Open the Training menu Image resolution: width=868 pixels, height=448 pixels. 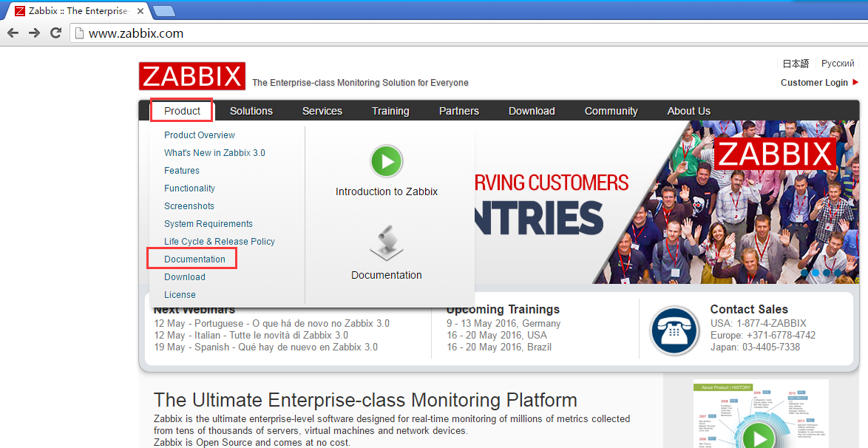(390, 111)
